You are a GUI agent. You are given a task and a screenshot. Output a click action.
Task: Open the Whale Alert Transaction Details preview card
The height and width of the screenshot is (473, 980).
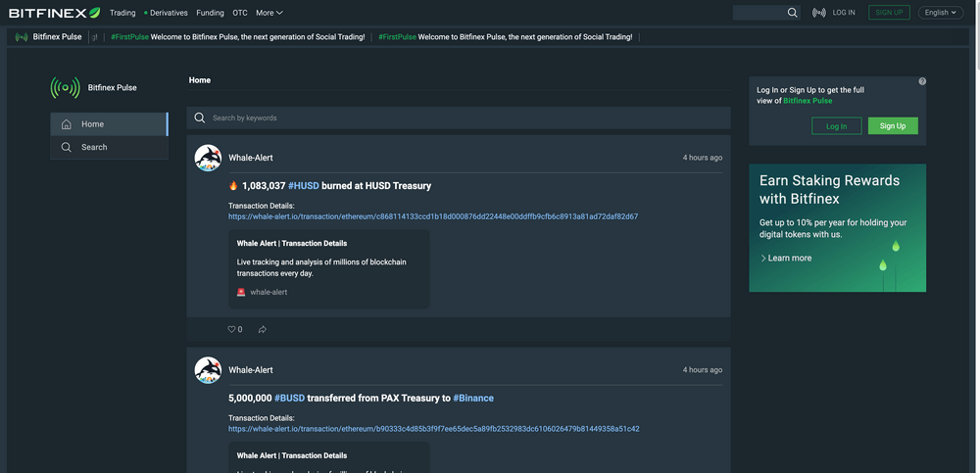point(328,268)
